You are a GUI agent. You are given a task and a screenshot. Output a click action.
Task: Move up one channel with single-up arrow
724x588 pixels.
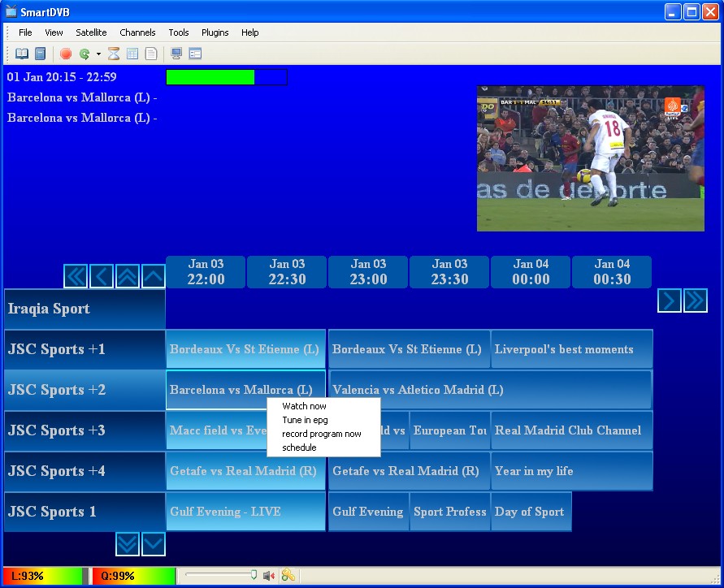pyautogui.click(x=154, y=276)
